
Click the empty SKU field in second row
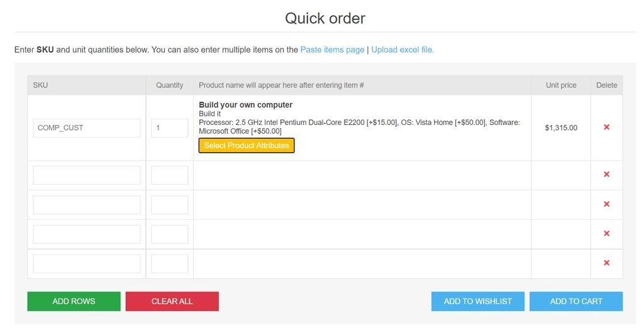(x=87, y=175)
